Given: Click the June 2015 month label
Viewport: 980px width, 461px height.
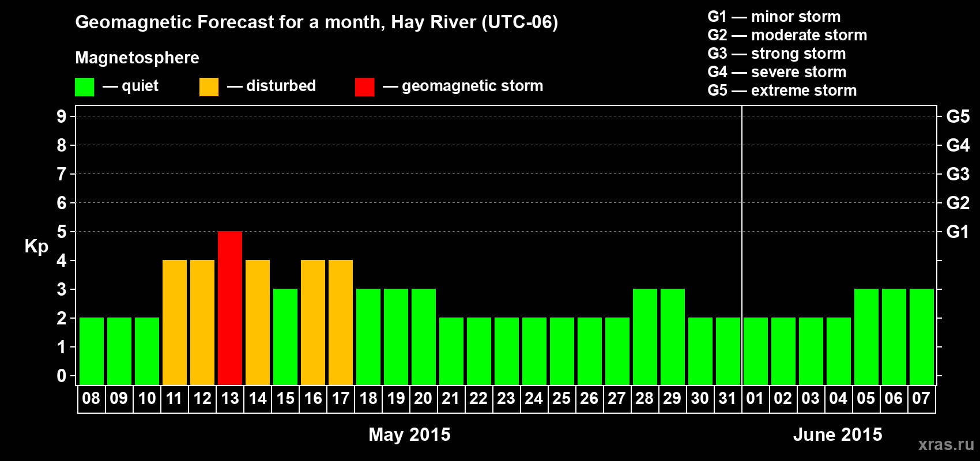Looking at the screenshot, I should (838, 434).
